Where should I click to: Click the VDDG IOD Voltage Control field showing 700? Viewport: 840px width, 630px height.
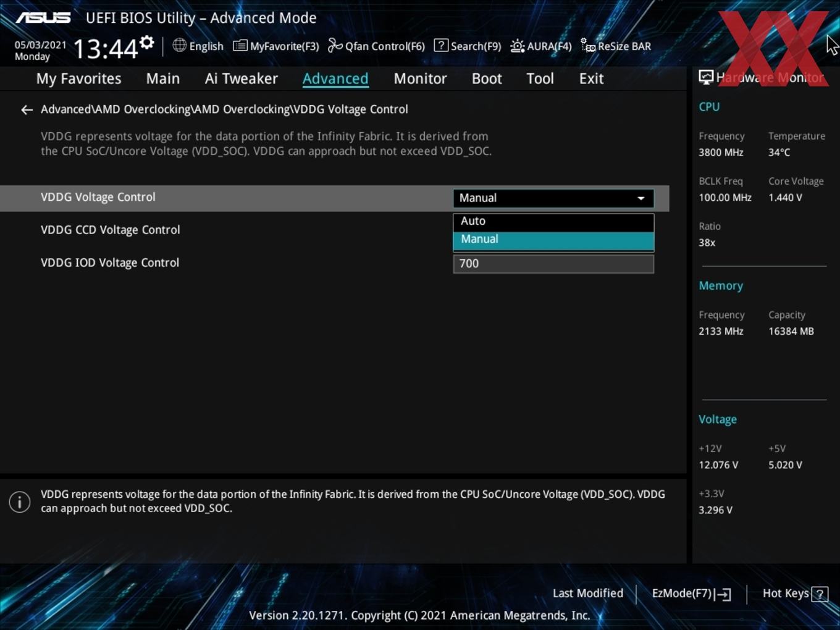click(553, 264)
